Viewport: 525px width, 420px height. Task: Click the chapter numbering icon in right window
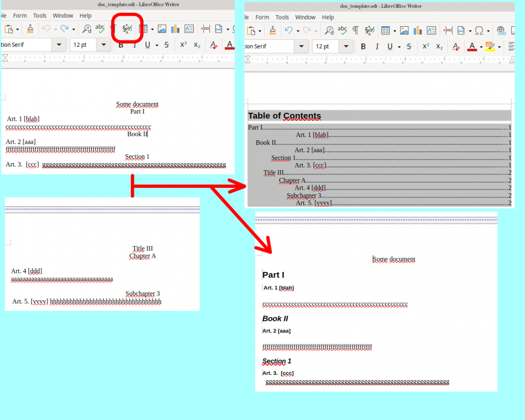(x=370, y=30)
